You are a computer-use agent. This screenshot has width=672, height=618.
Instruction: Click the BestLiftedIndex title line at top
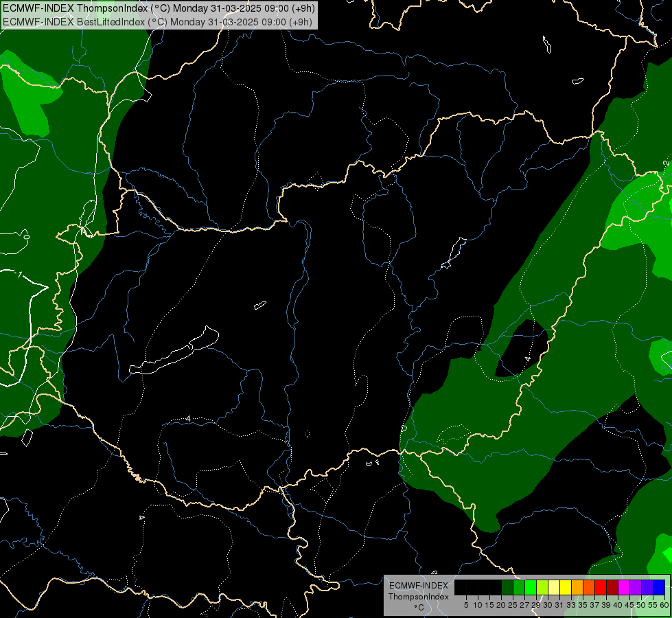[x=157, y=21]
